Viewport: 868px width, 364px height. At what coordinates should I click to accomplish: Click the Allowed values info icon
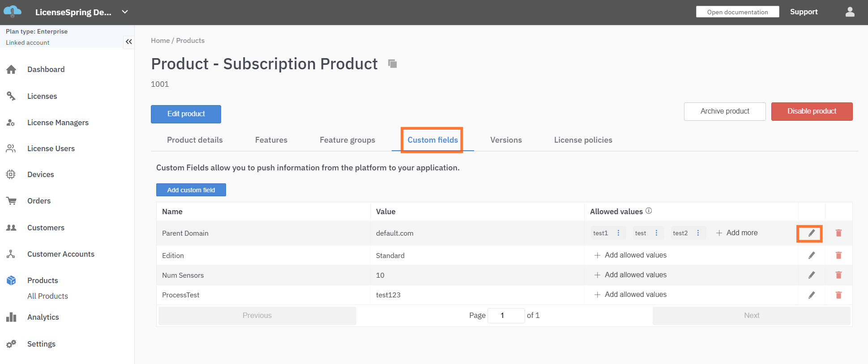pyautogui.click(x=649, y=211)
